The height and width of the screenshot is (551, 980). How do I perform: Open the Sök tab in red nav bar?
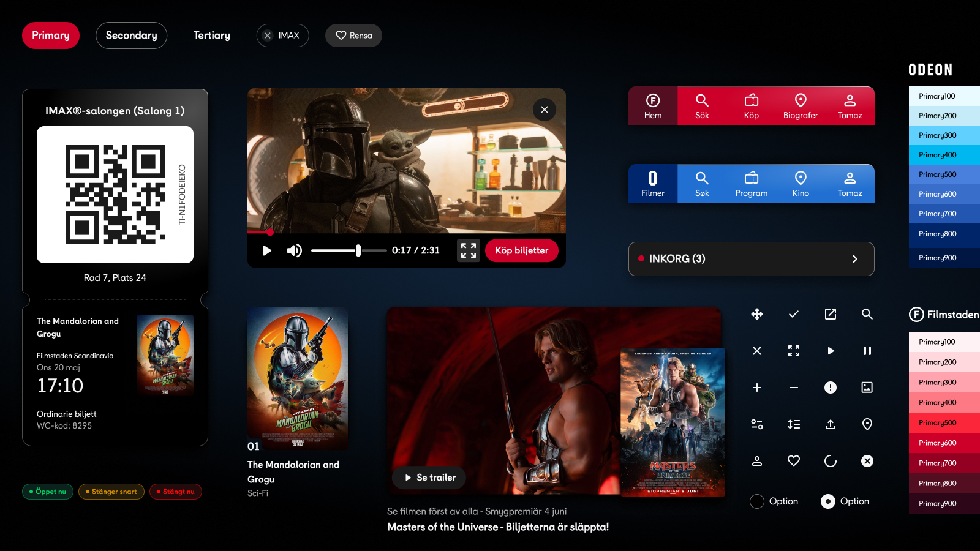tap(702, 106)
